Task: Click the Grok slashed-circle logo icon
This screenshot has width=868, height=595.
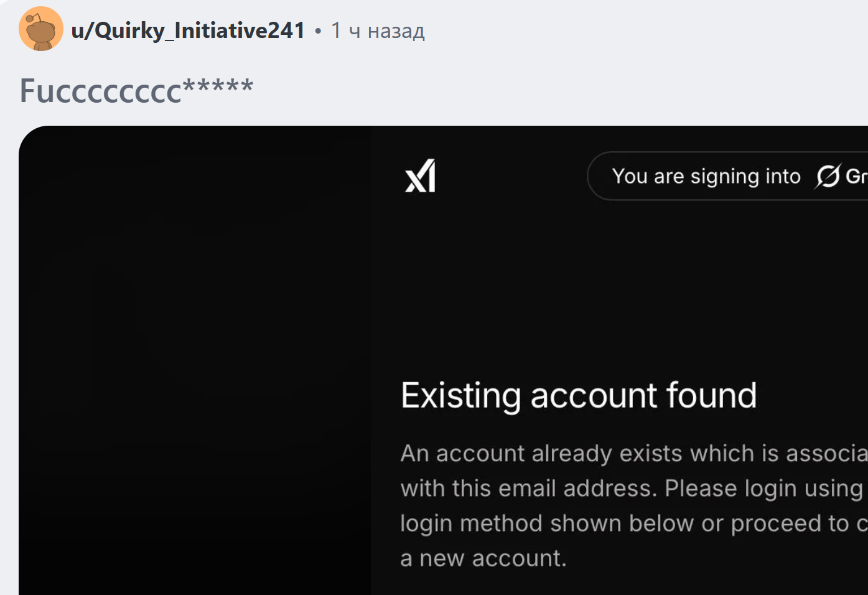Action: coord(828,176)
